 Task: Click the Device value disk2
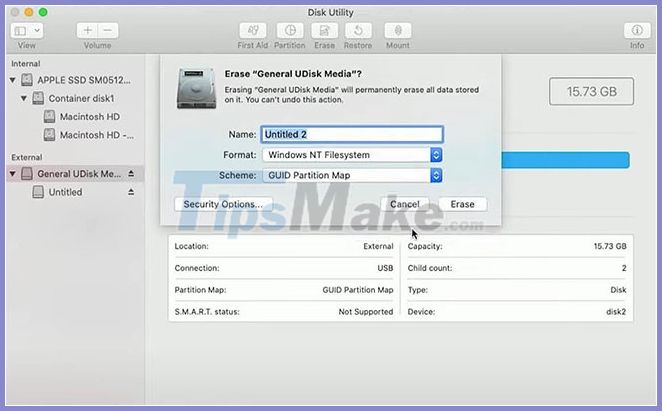(616, 312)
